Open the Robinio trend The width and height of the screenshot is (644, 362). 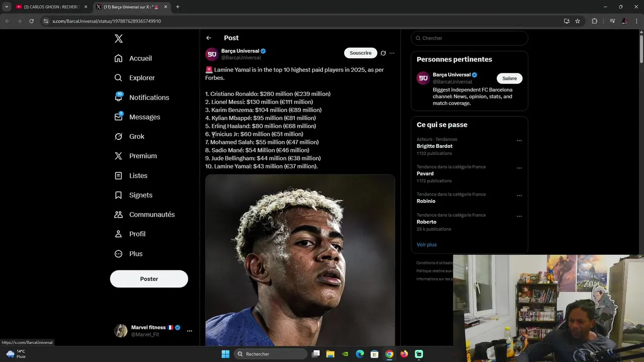[x=426, y=201]
